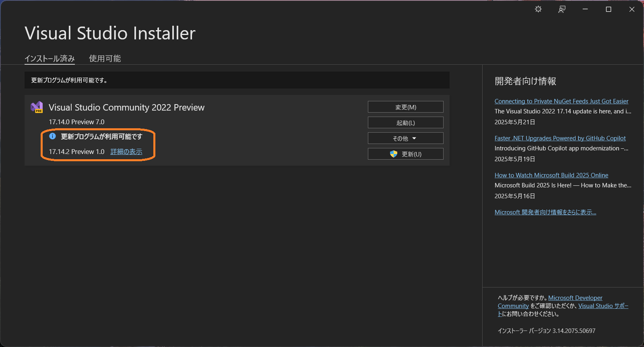The width and height of the screenshot is (644, 347).
Task: Switch to the 使用可能 tab
Action: [105, 59]
